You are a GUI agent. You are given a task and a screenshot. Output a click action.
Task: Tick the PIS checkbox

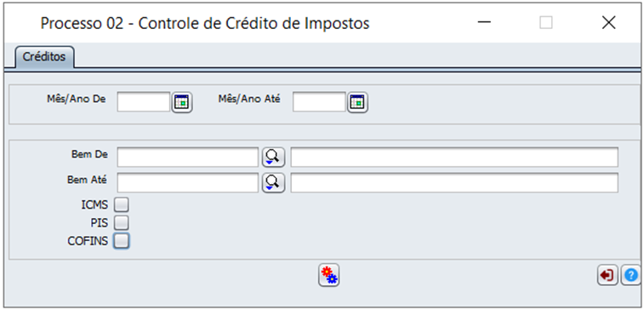[121, 222]
